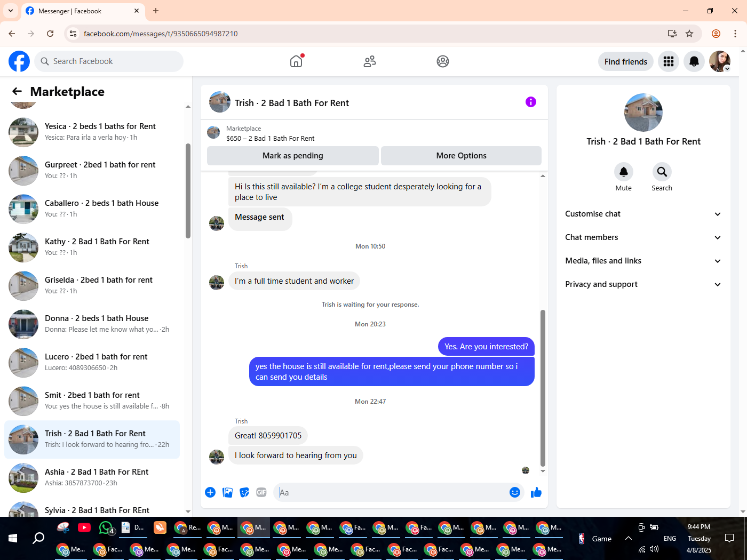This screenshot has width=747, height=560.
Task: Open Kathy 2 Bad 1 Bath conversation
Action: pos(92,247)
